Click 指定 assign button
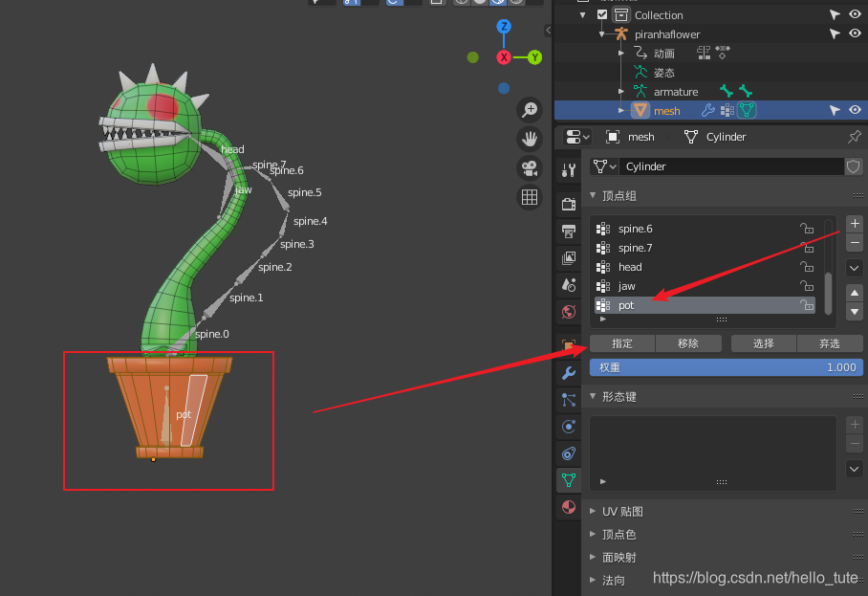The image size is (868, 596). (622, 343)
